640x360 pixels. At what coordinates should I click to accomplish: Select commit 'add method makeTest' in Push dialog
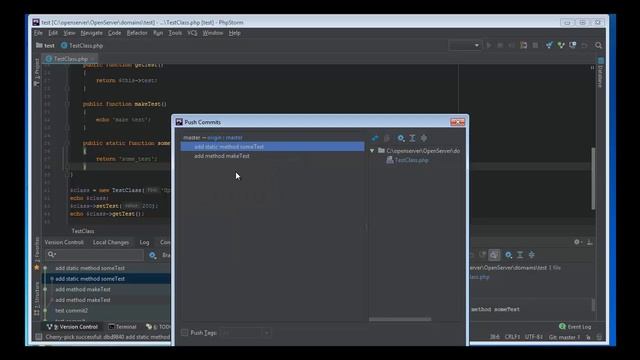pos(272,156)
